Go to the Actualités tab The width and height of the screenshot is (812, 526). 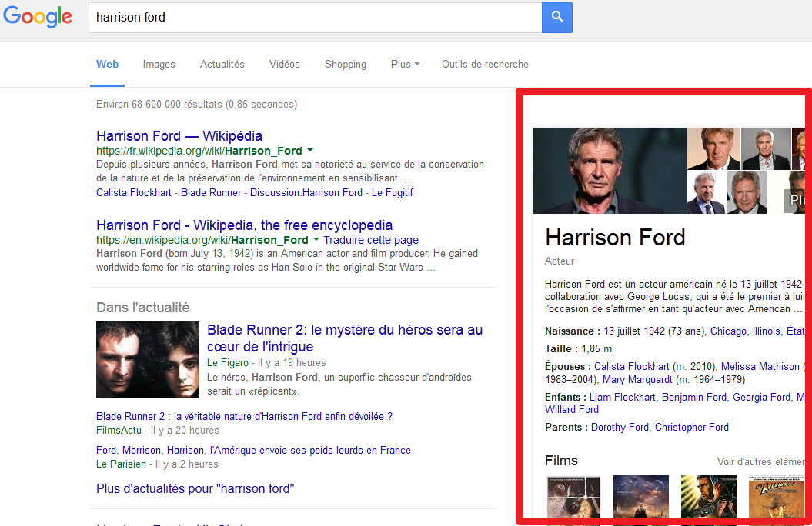(222, 64)
